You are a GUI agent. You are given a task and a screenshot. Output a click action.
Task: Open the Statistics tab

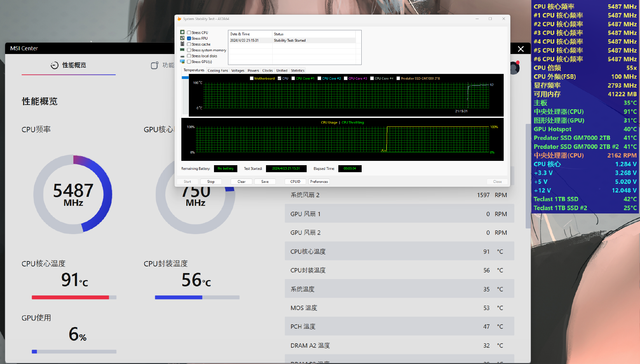point(297,71)
